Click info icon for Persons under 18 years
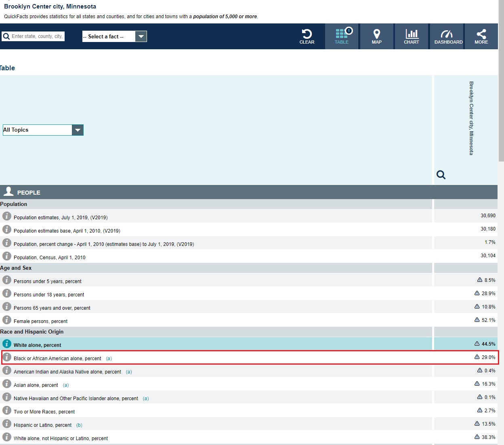Image resolution: width=504 pixels, height=445 pixels. [7, 293]
